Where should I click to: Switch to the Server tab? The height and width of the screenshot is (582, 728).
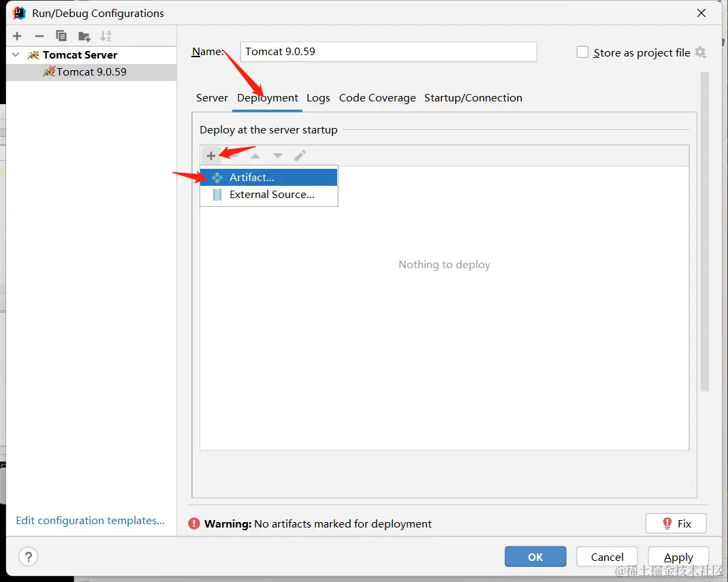pos(212,98)
